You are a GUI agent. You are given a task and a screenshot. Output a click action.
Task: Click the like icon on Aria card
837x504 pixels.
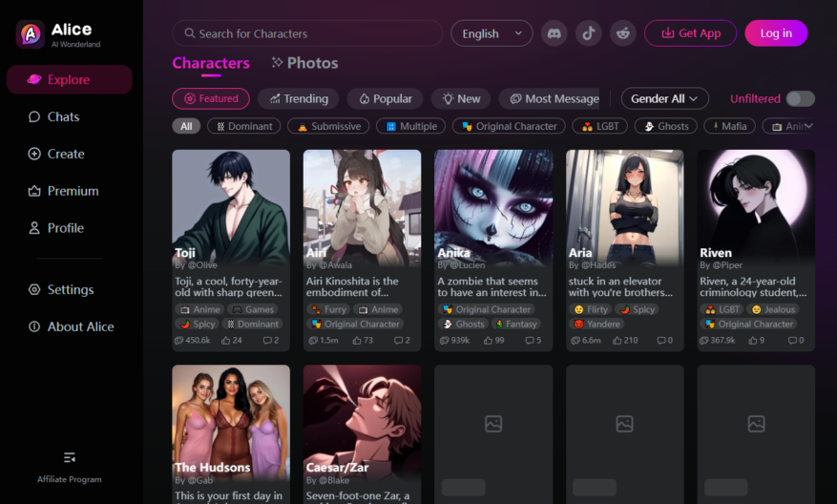click(x=617, y=340)
